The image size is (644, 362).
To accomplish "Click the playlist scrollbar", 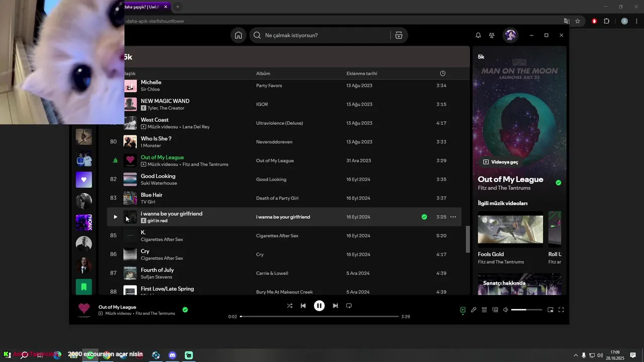I will tap(468, 239).
